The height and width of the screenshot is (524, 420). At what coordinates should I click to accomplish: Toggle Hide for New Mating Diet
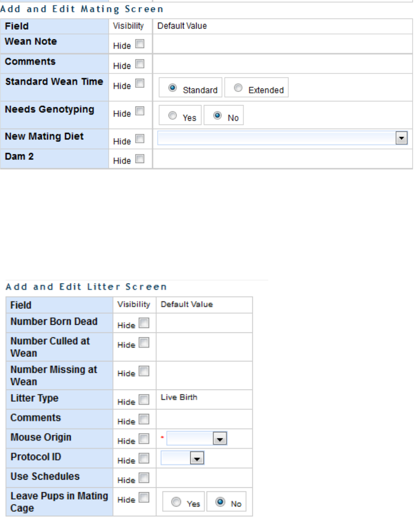[x=140, y=139]
